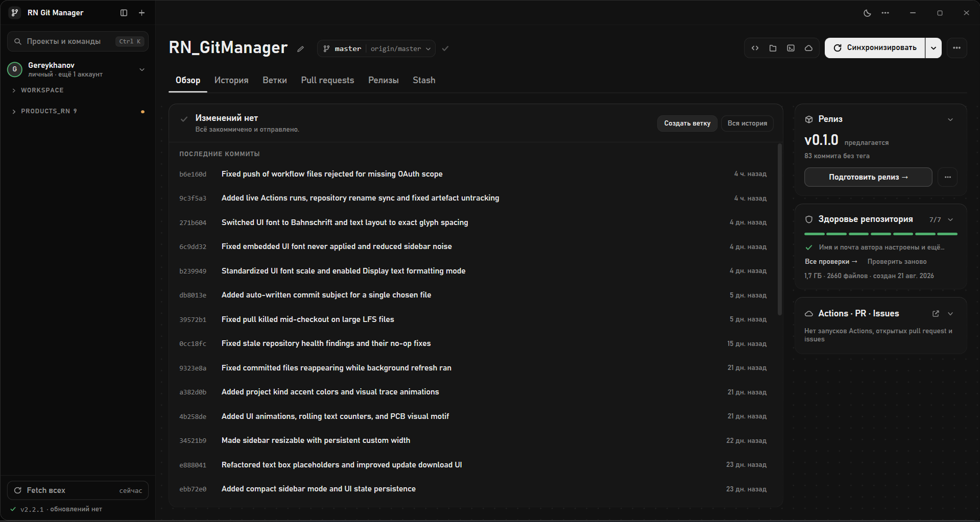Click the Создать ветку button
The height and width of the screenshot is (522, 980).
coord(687,123)
